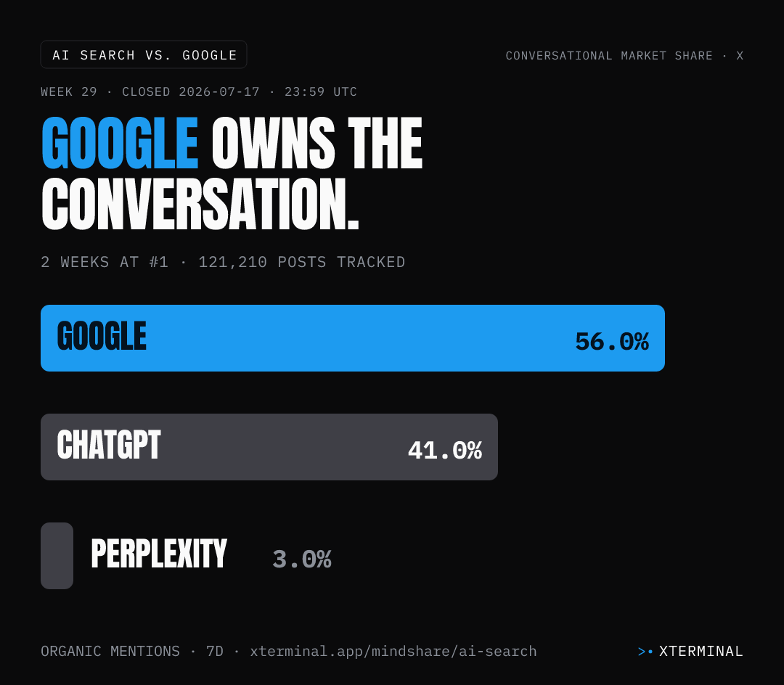784x685 pixels.
Task: Click the 2 WEEKS AT #1 text
Action: point(105,262)
